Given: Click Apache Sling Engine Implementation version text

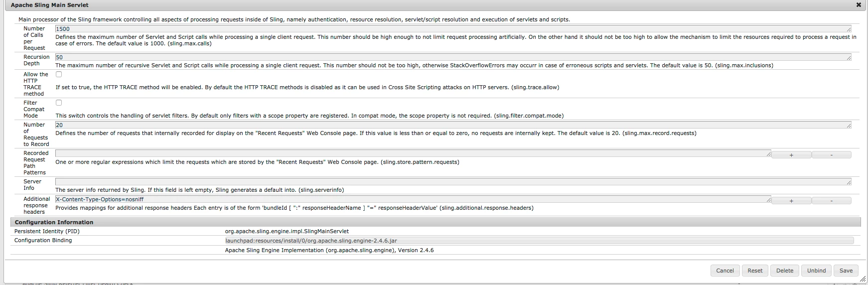Looking at the screenshot, I should click(x=329, y=250).
